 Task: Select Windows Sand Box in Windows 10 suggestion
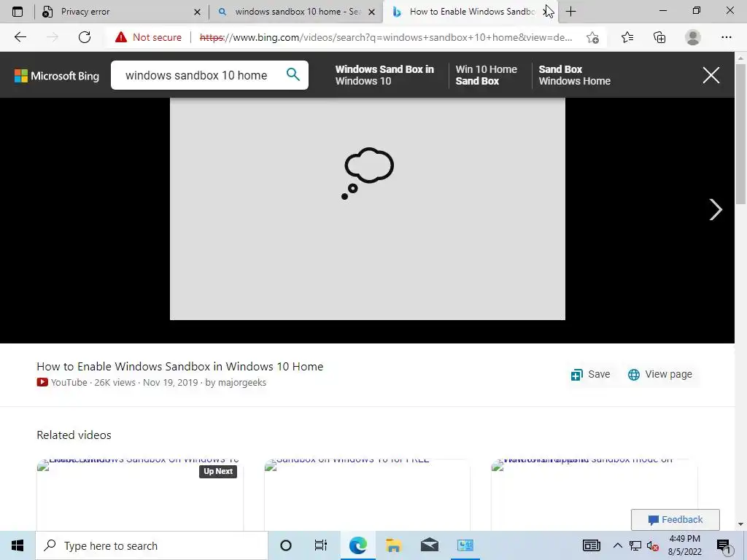pyautogui.click(x=384, y=75)
